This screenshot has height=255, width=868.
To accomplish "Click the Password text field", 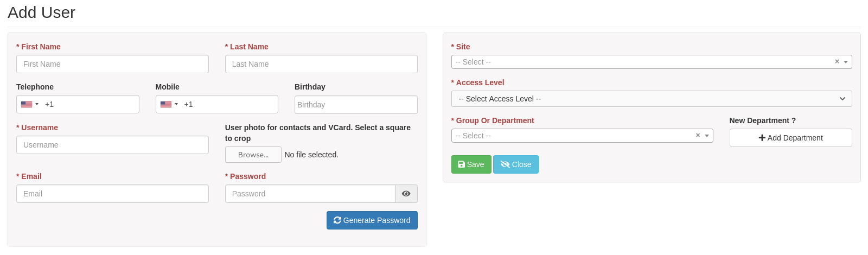I will pyautogui.click(x=310, y=194).
